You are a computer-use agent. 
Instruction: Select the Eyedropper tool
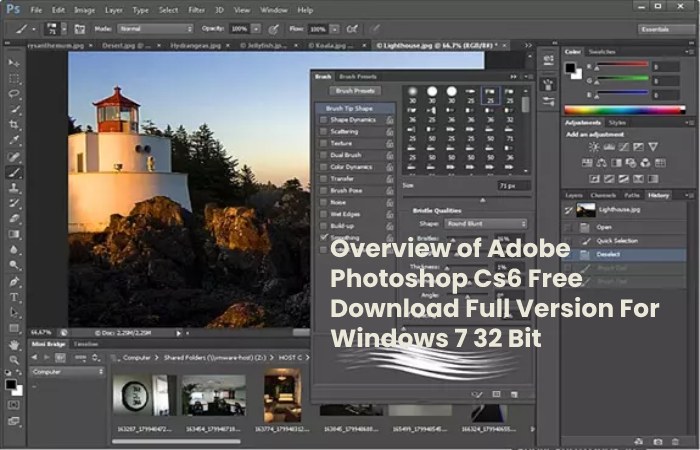pos(14,140)
